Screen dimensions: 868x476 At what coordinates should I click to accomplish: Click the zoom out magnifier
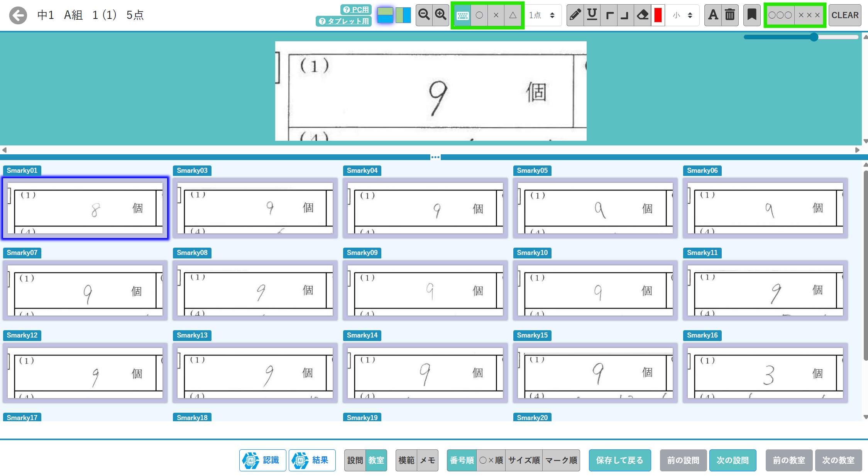[424, 15]
